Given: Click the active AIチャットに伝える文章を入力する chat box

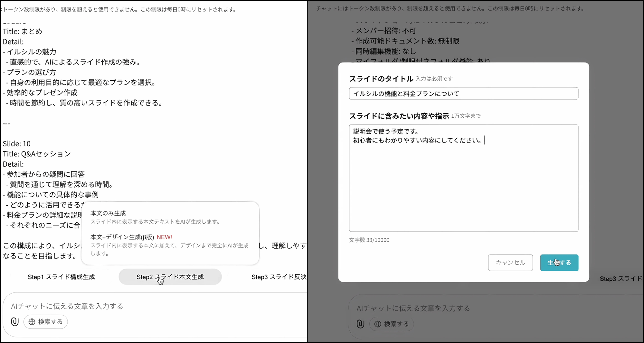Looking at the screenshot, I should click(129, 306).
